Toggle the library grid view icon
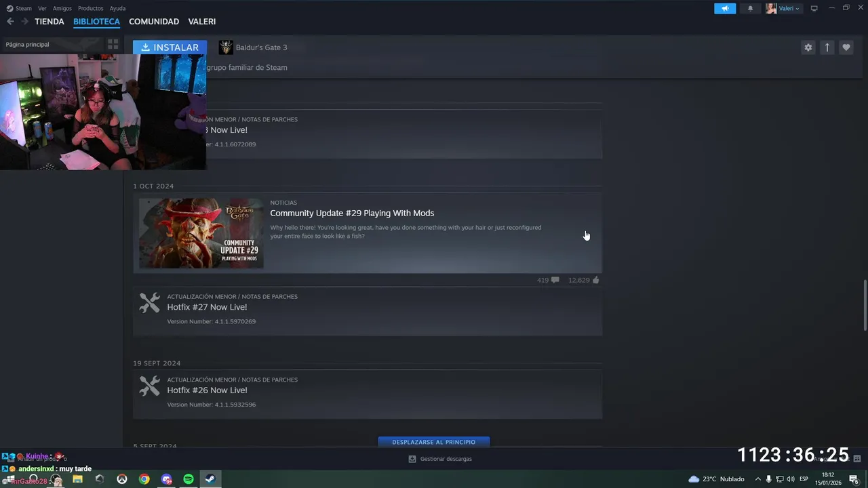 [x=113, y=44]
